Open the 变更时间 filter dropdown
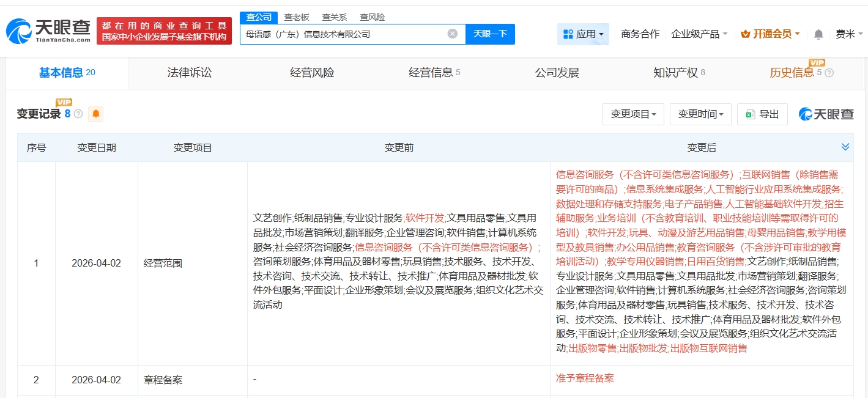 700,114
